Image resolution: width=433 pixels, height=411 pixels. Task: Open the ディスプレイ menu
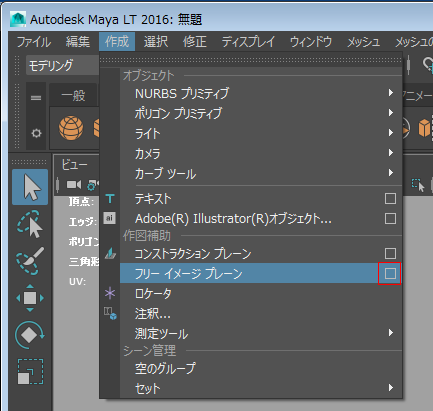pyautogui.click(x=248, y=42)
